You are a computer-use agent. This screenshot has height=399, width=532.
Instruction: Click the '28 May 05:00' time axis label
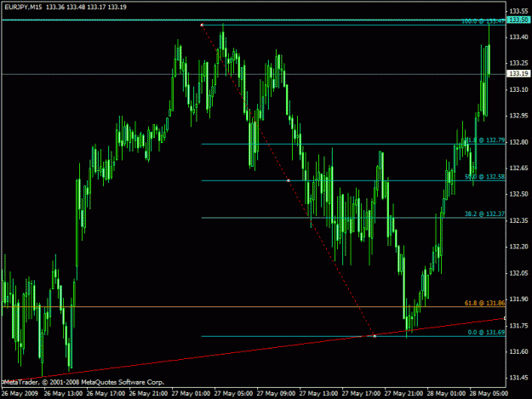[x=489, y=393]
